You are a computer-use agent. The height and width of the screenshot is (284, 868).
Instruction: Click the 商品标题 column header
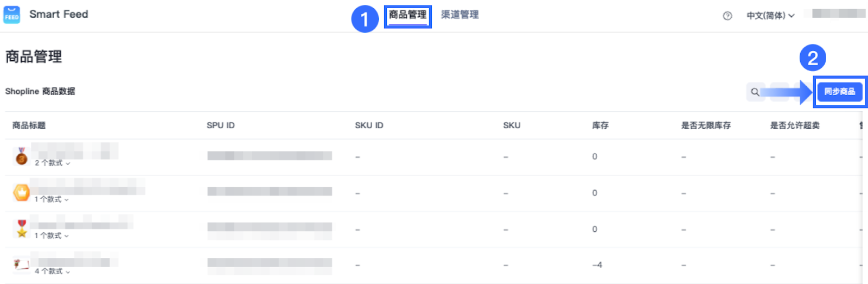[x=29, y=125]
